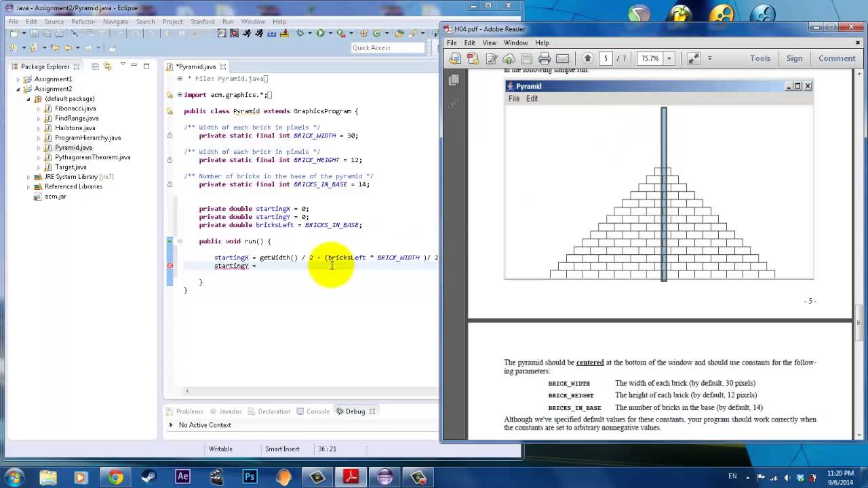Open After Effects from the taskbar
The height and width of the screenshot is (488, 868).
coord(182,476)
